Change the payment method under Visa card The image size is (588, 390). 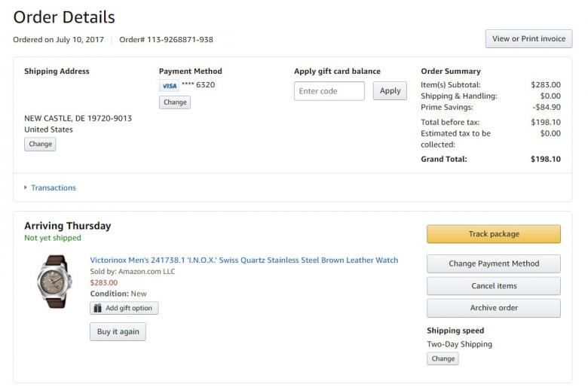174,102
